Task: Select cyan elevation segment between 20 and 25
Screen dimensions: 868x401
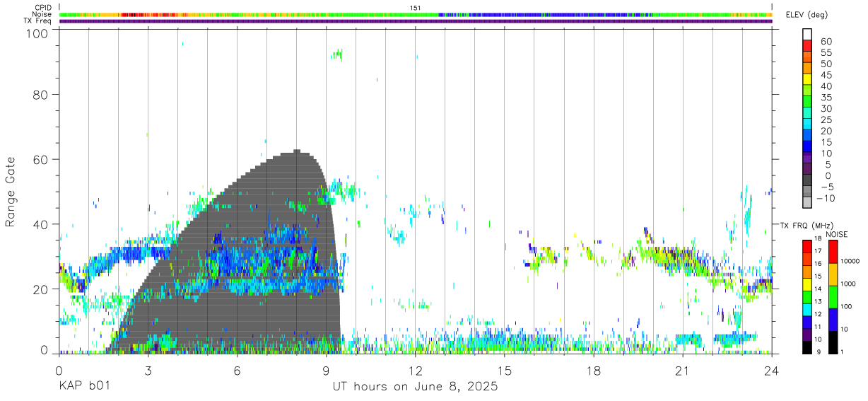Action: (807, 123)
